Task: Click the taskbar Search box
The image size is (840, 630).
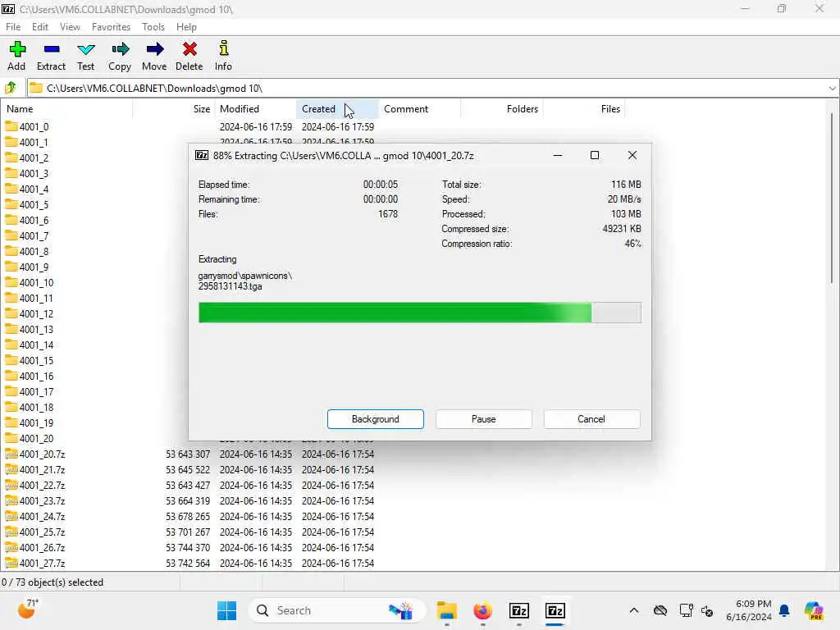Action: click(x=337, y=610)
